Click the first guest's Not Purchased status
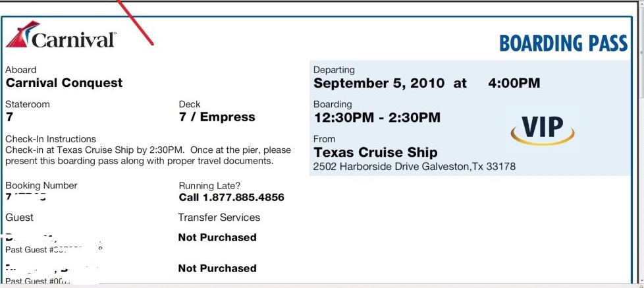Viewport: 644px width, 288px height. (x=217, y=237)
